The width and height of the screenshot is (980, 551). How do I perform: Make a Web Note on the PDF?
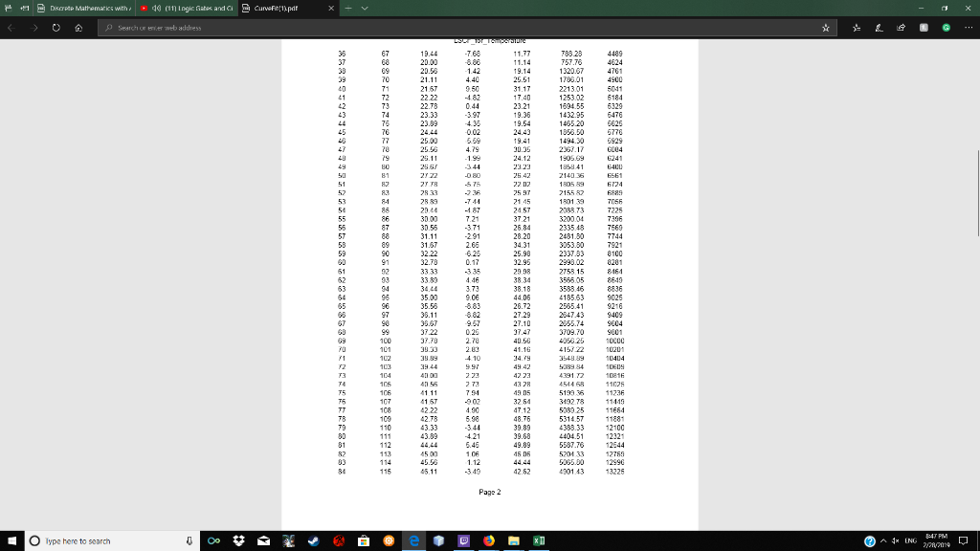point(879,28)
